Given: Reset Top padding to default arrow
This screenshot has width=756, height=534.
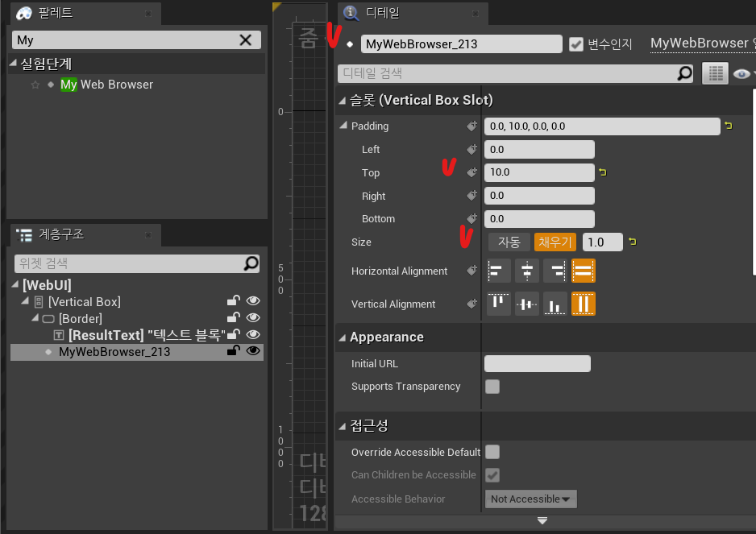Looking at the screenshot, I should pos(602,172).
